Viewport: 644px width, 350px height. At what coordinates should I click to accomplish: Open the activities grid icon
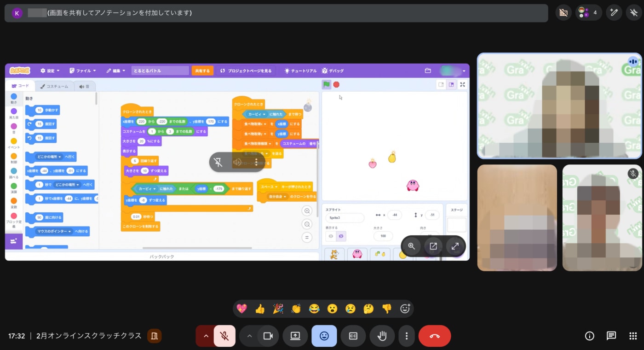(x=633, y=336)
